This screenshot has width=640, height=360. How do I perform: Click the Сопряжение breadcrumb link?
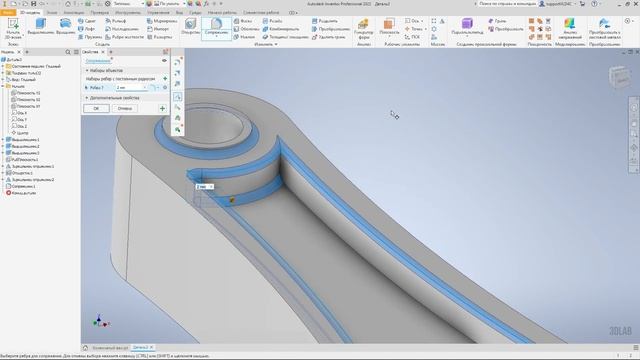click(x=98, y=61)
